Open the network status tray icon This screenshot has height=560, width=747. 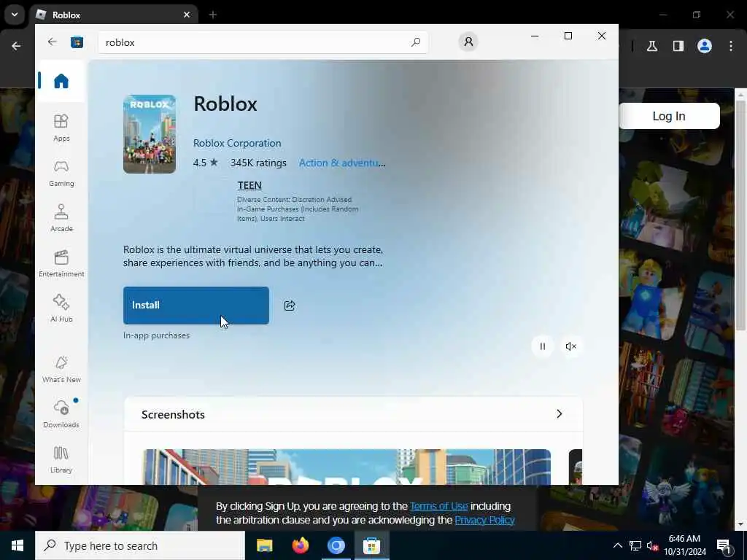[635, 545]
